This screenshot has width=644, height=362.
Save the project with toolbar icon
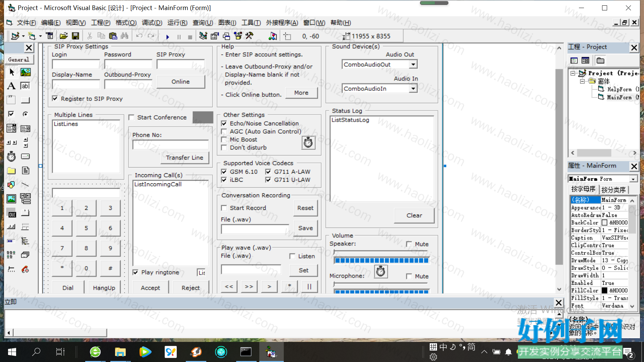[75, 36]
